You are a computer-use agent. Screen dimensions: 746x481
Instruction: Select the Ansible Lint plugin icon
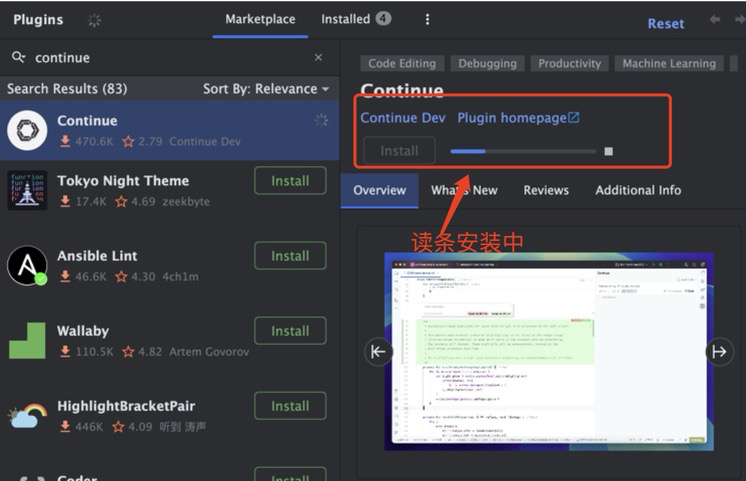[x=27, y=265]
